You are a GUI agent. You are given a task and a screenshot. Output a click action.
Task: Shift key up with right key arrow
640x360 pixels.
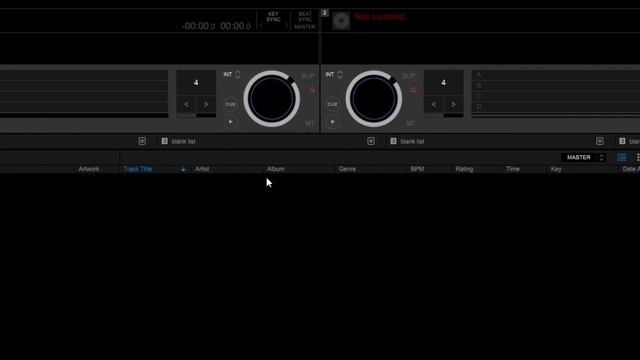click(286, 26)
